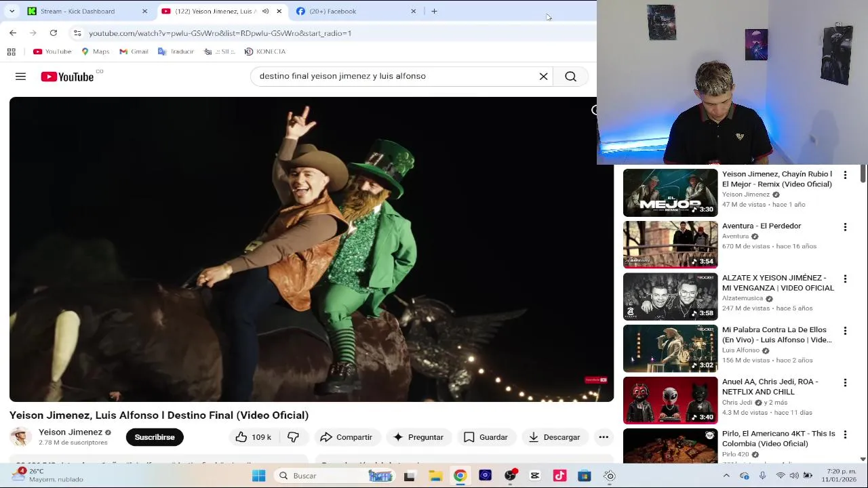
Task: Click the search magnifier button
Action: [570, 77]
